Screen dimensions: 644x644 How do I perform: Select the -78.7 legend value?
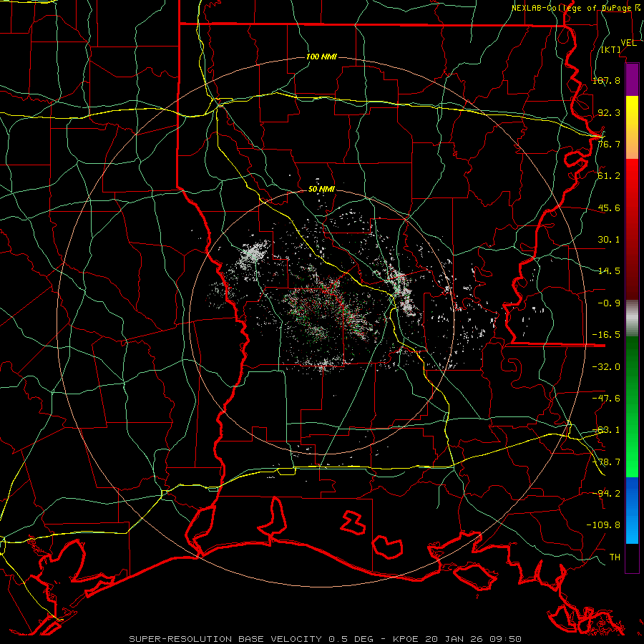click(x=606, y=462)
